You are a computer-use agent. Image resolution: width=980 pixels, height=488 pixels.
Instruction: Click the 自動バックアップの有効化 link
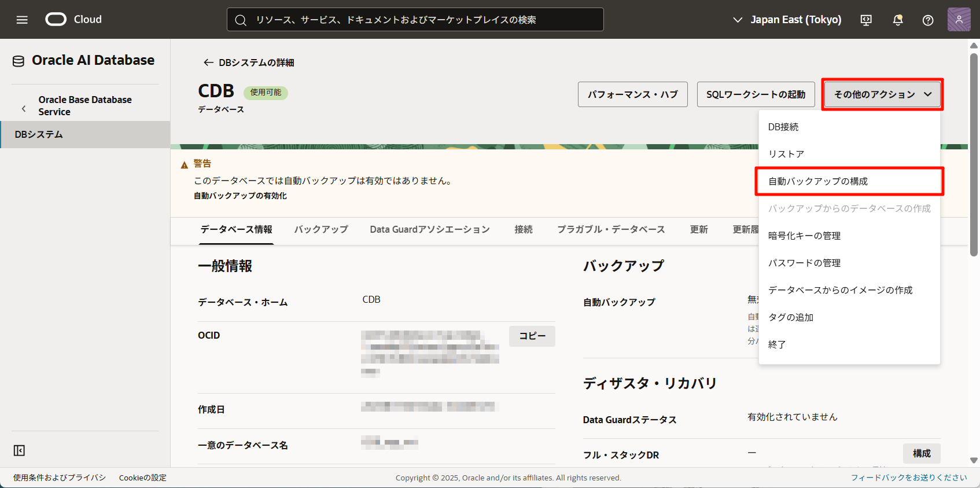[240, 196]
